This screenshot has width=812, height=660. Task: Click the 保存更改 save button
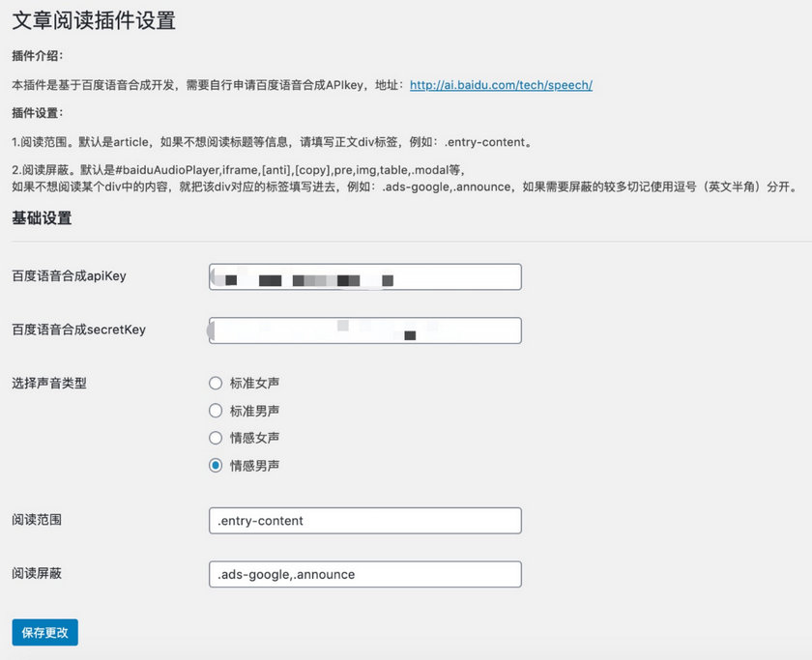pos(43,632)
